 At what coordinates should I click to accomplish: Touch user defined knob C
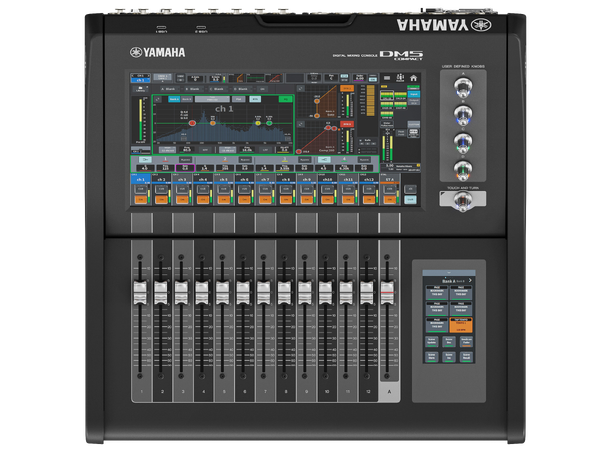coord(463,143)
